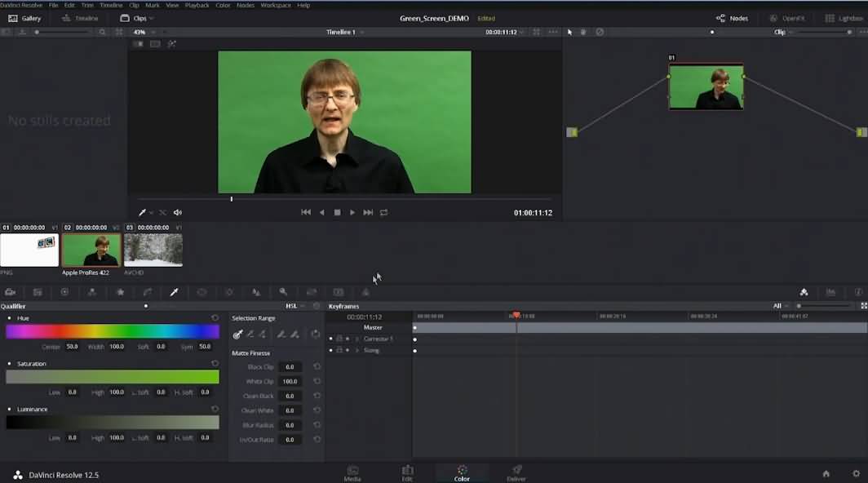This screenshot has width=868, height=483.
Task: Open the Scopes palette
Action: point(831,292)
